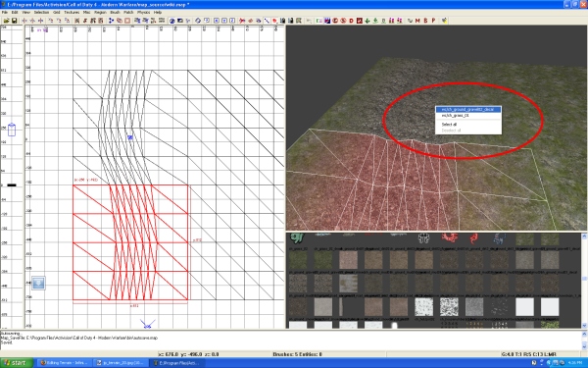
Task: Click the red letter D toolbar icon
Action: [351, 21]
